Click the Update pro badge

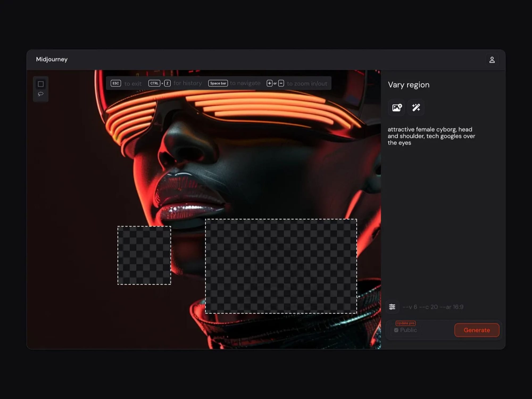405,323
